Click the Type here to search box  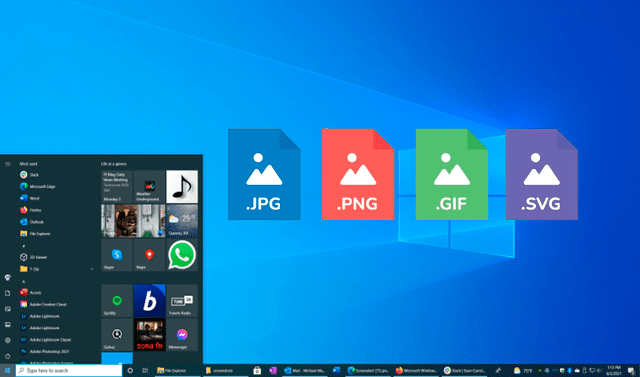69,370
